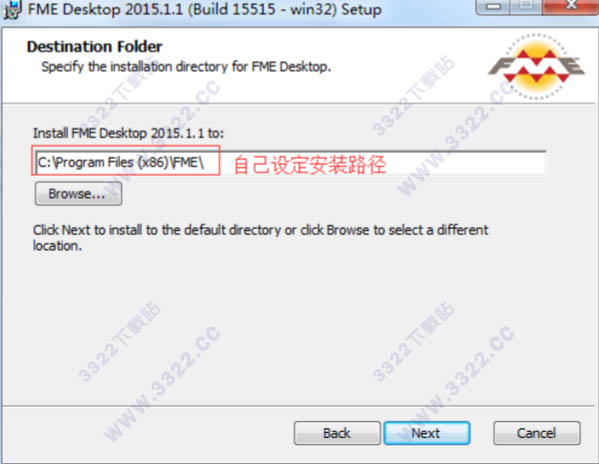The image size is (599, 464).
Task: Click the Destination Folder heading
Action: tap(94, 47)
